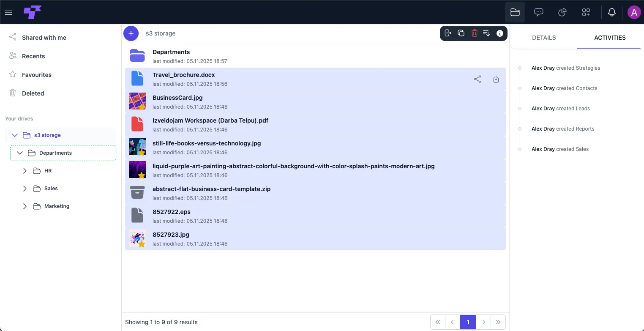Collapse the s3 storage drive chevron

tap(15, 135)
